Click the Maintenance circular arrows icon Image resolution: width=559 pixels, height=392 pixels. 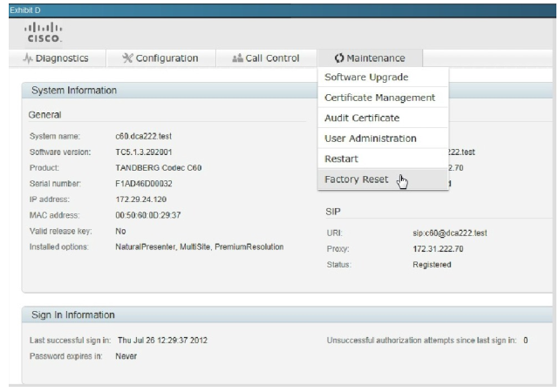(339, 58)
